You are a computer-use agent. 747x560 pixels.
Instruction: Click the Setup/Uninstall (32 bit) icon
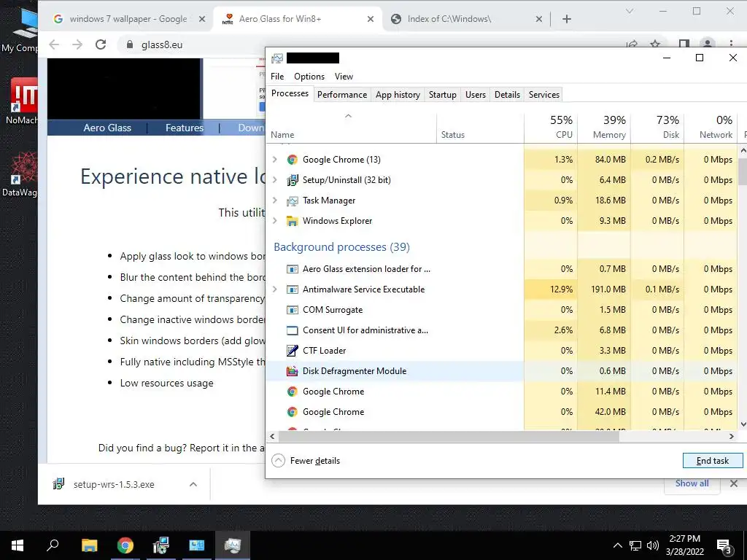292,180
